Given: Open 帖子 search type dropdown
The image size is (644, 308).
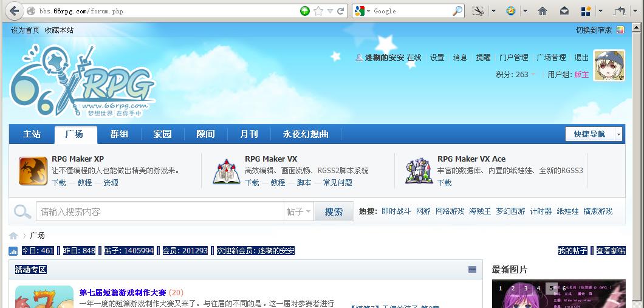Looking at the screenshot, I should 298,211.
